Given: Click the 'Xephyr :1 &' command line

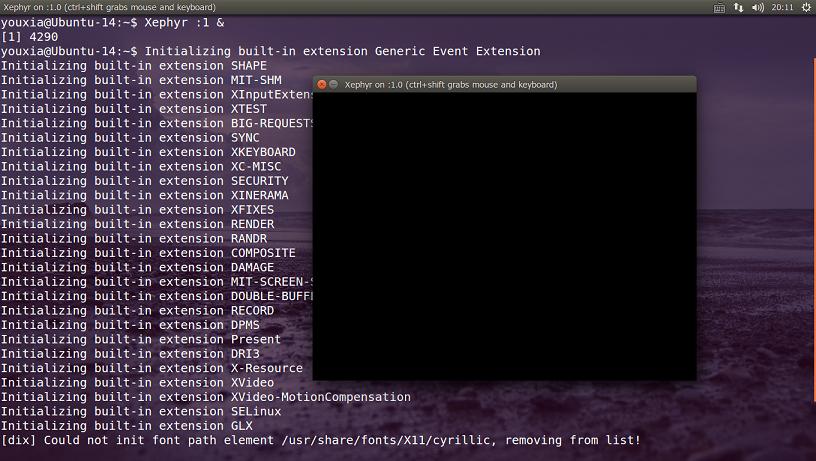Looking at the screenshot, I should [112, 22].
